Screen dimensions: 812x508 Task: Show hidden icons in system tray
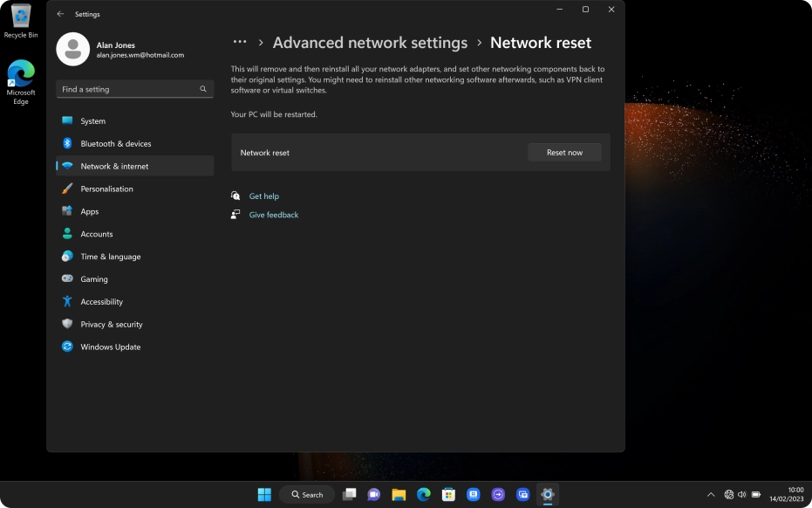coord(711,495)
